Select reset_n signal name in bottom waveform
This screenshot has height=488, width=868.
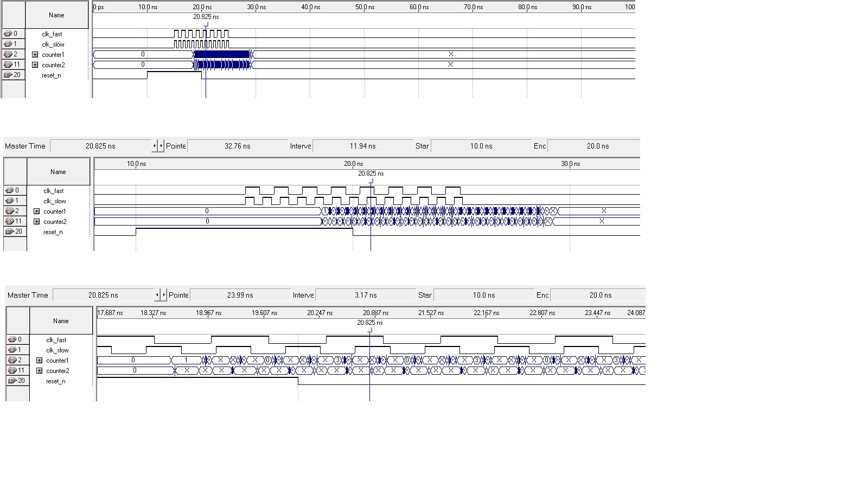(x=56, y=381)
